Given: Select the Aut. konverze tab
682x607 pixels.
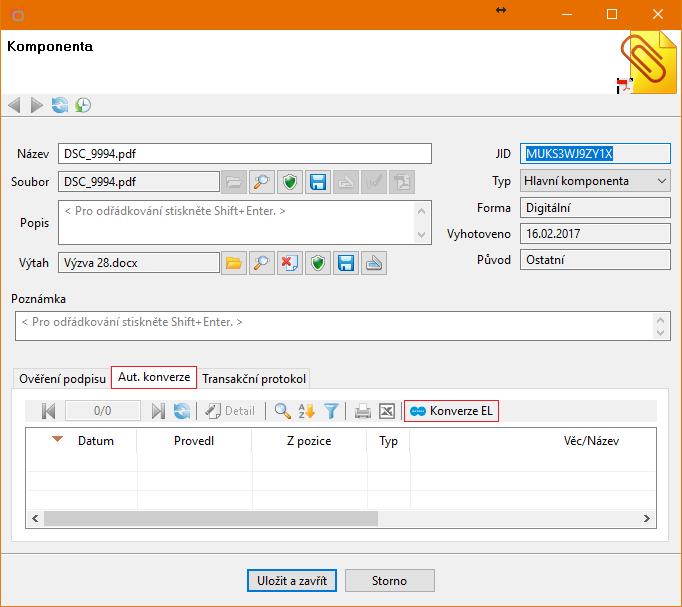Looking at the screenshot, I should [x=154, y=377].
